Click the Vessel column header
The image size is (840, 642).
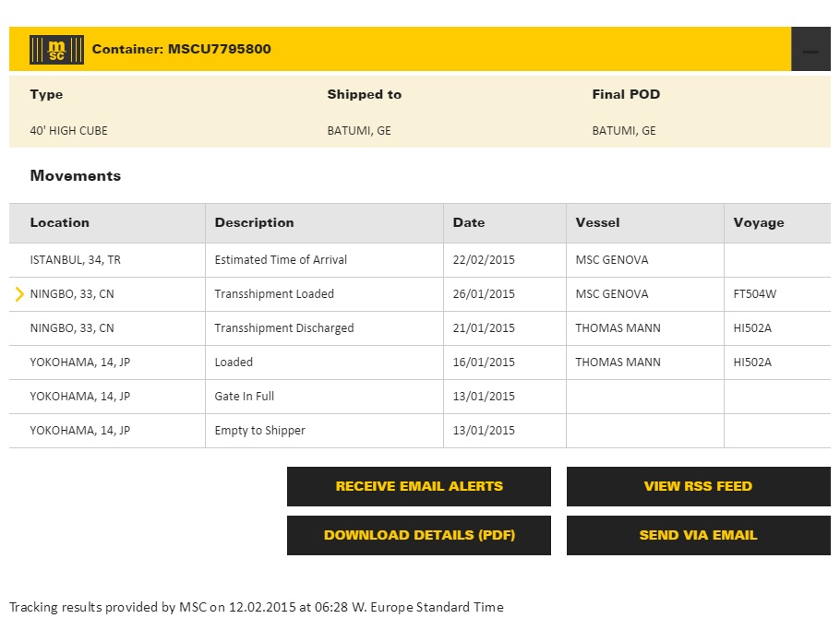[x=598, y=223]
